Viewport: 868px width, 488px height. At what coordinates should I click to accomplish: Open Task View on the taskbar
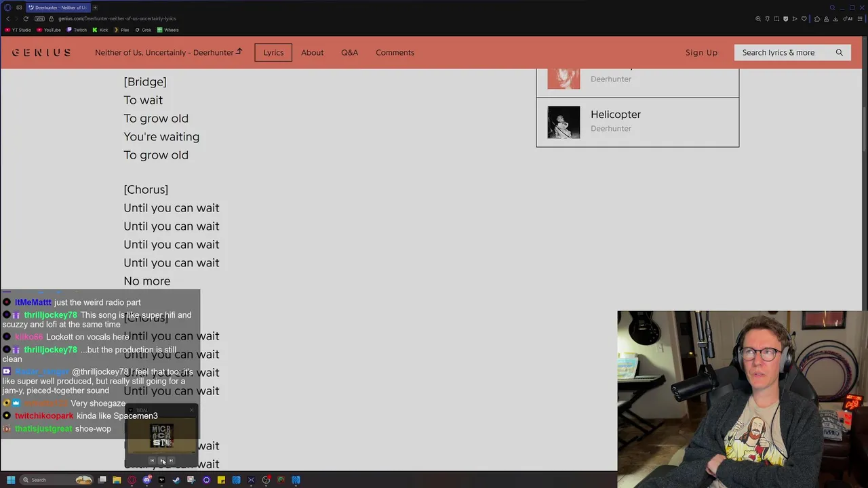[x=102, y=480]
